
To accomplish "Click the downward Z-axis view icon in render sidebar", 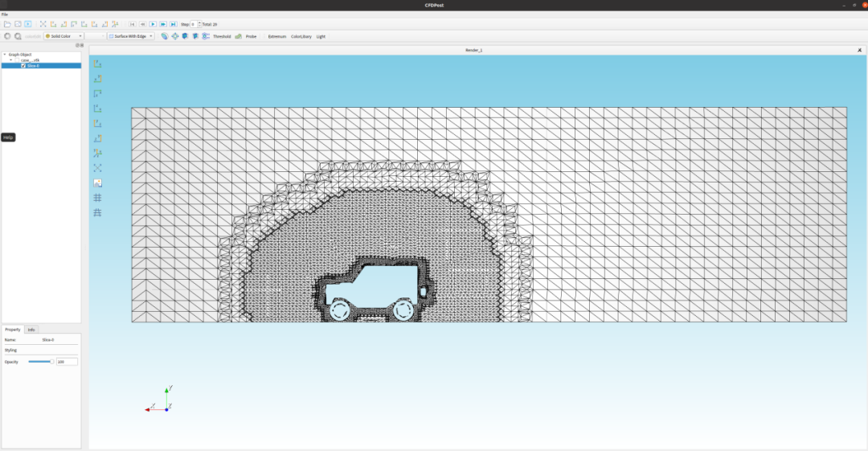I will point(97,93).
